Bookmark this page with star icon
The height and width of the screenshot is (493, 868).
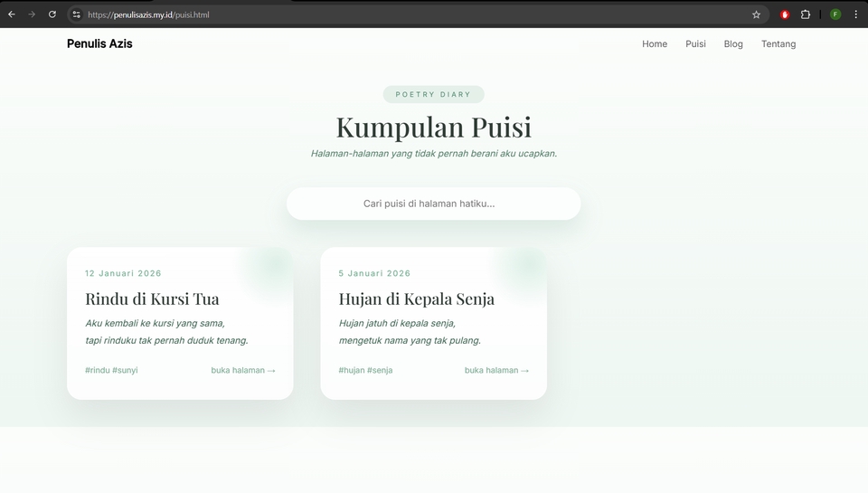point(756,14)
